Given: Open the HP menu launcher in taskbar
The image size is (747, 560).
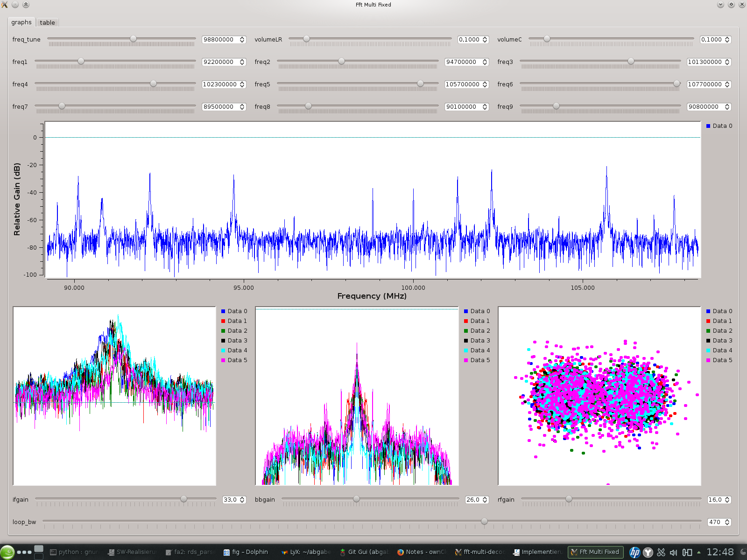Looking at the screenshot, I should point(634,552).
